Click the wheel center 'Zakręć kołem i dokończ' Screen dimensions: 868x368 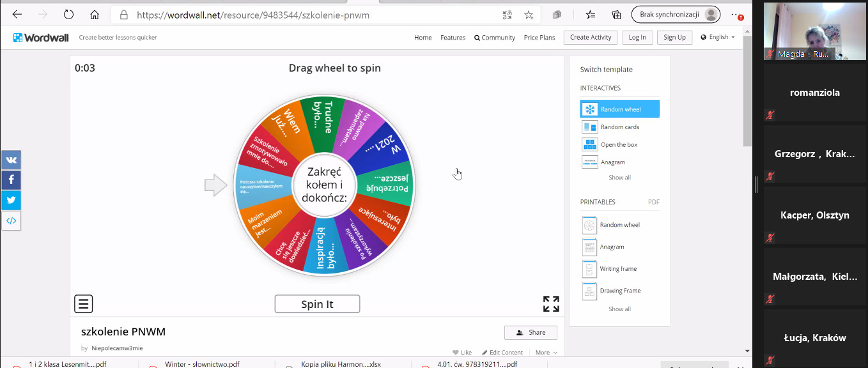[325, 185]
